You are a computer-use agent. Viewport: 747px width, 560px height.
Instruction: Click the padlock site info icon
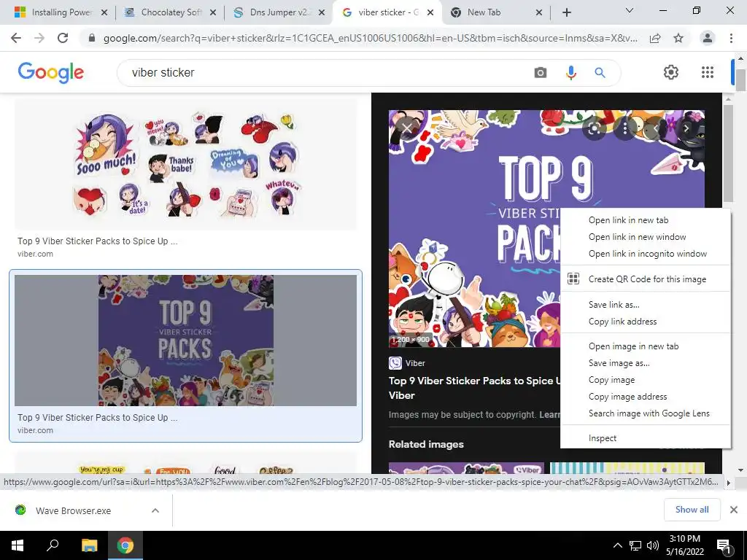point(92,38)
